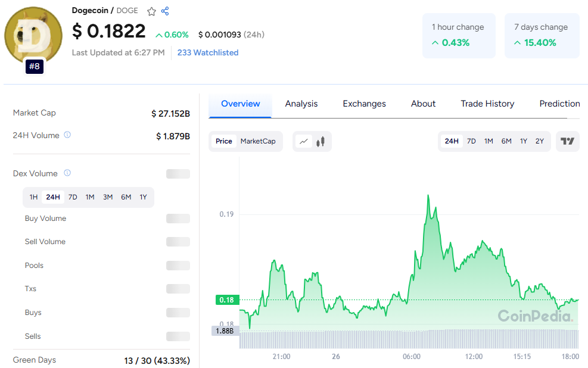Click the 0.60% 24h change
The image size is (588, 368).
172,35
